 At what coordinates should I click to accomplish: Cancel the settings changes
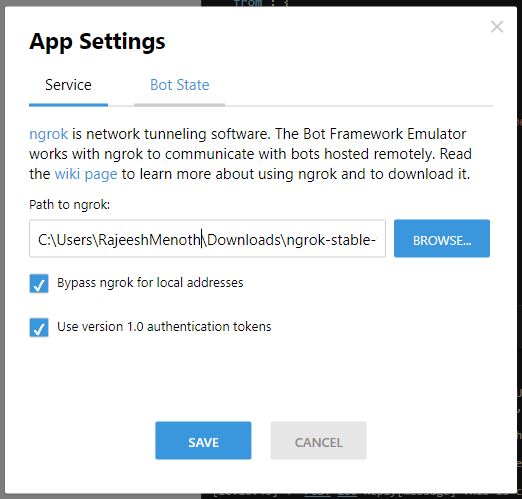coord(318,440)
